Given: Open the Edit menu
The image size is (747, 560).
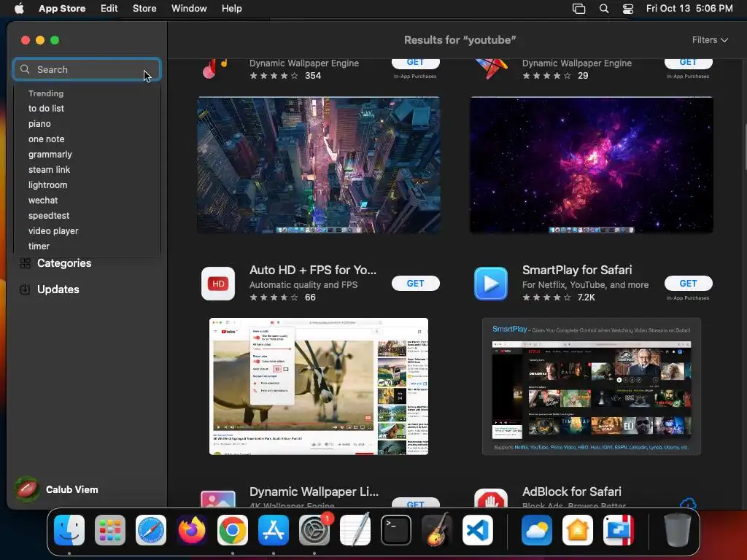Looking at the screenshot, I should tap(109, 9).
